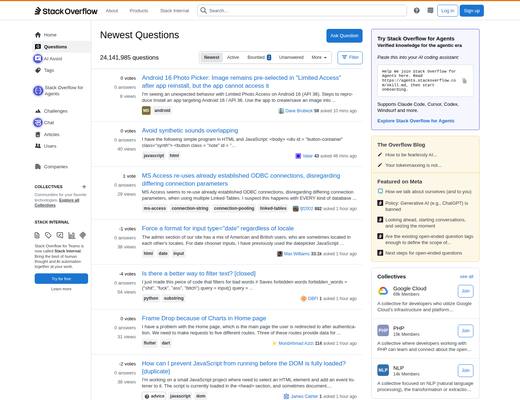Open 'Policy: Generative AI' meta post
This screenshot has width=520, height=400.
tap(427, 206)
